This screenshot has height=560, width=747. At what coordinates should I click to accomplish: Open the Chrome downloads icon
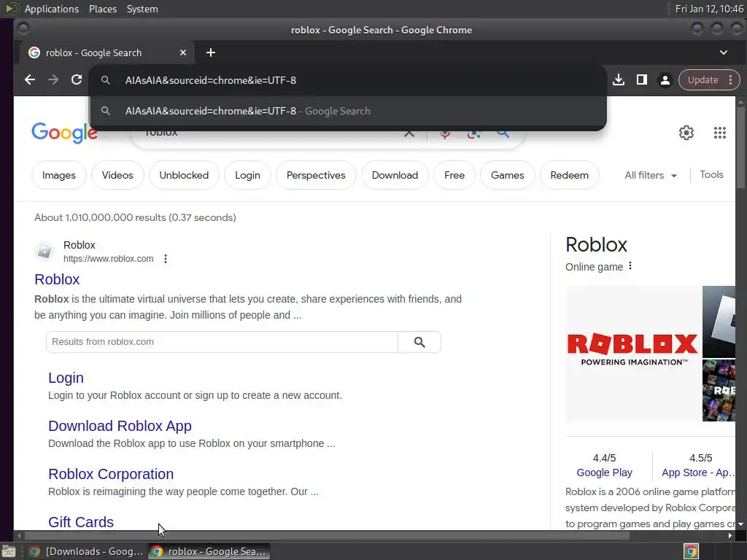[619, 80]
